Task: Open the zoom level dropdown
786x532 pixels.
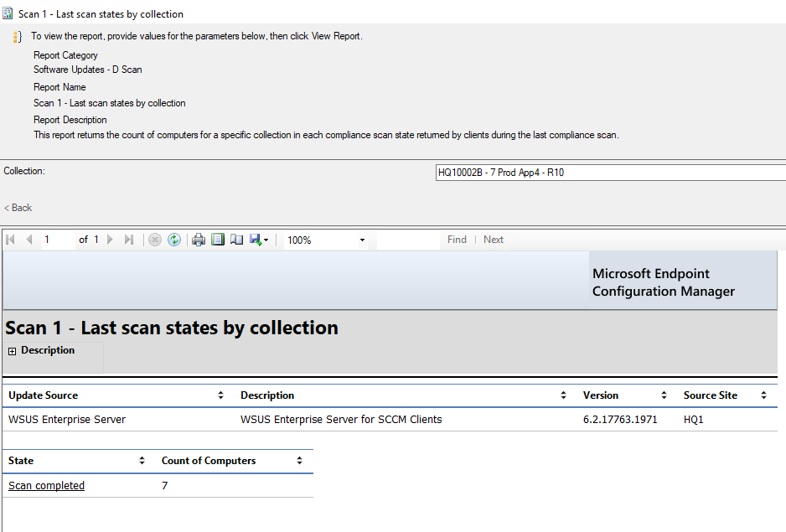Action: click(361, 240)
